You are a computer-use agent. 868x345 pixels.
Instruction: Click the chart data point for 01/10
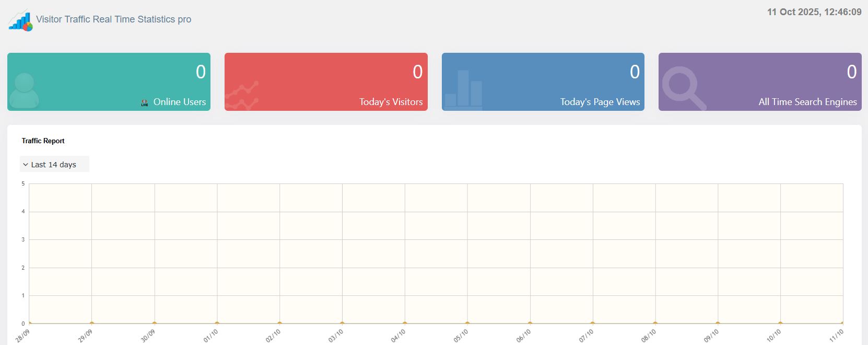pyautogui.click(x=217, y=323)
